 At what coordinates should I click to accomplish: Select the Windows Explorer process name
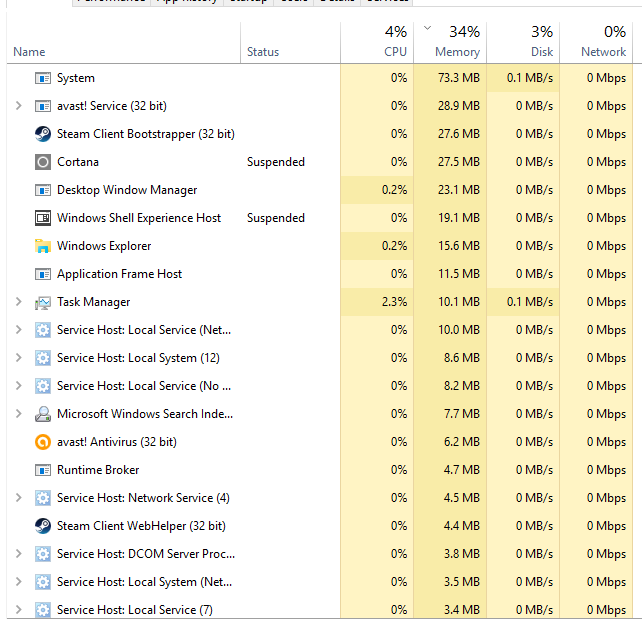tap(104, 246)
